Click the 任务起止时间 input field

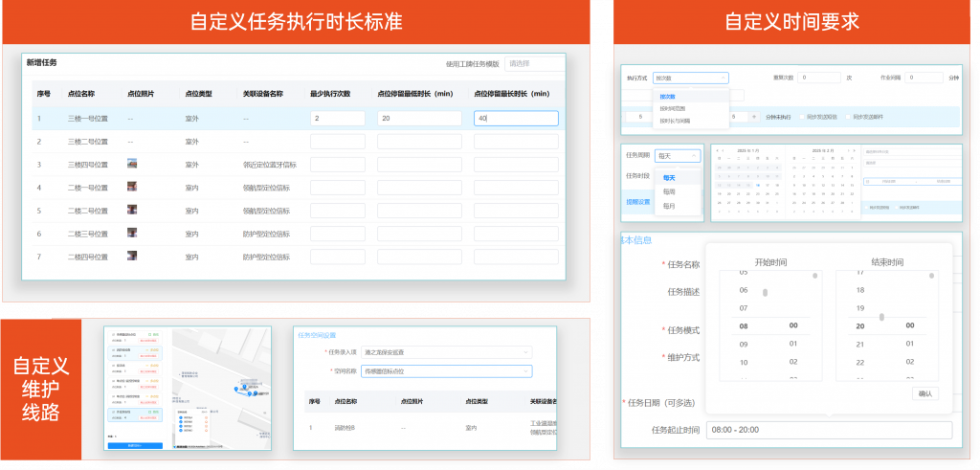tap(829, 431)
